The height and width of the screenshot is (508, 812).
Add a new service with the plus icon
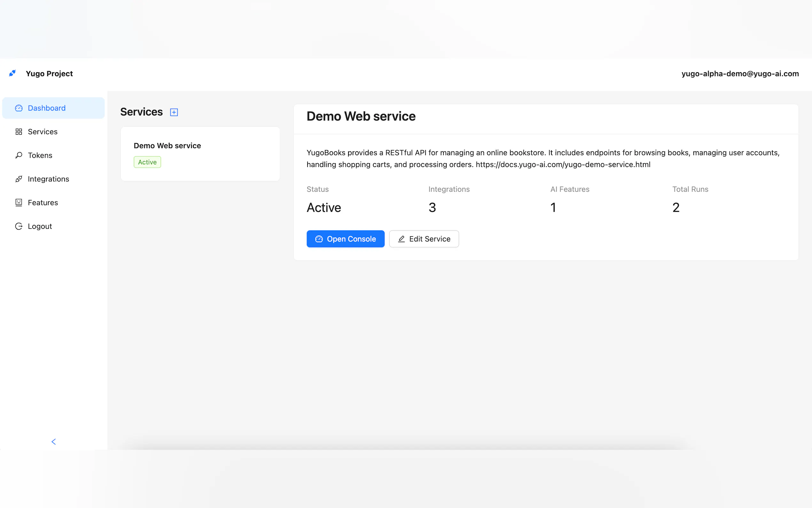(174, 112)
